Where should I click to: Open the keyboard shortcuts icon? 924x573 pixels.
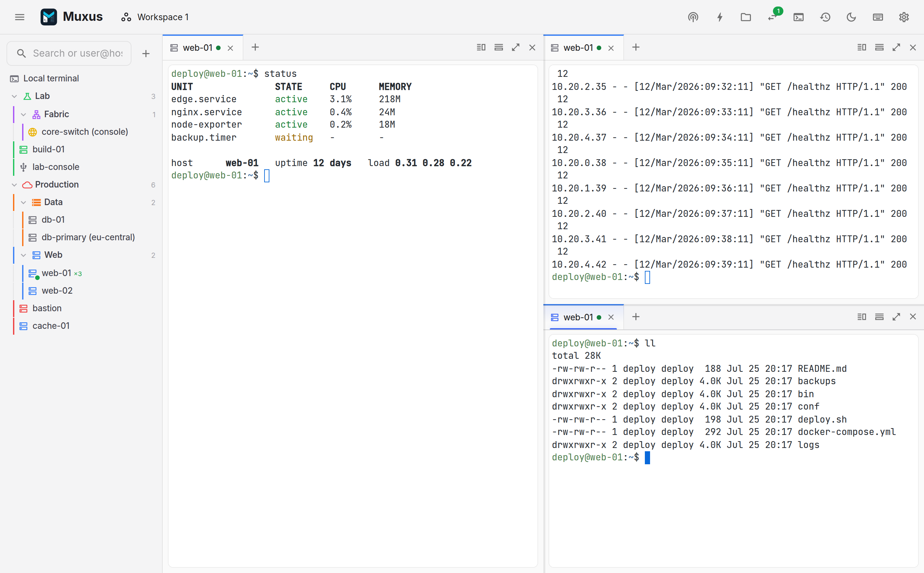pos(878,17)
